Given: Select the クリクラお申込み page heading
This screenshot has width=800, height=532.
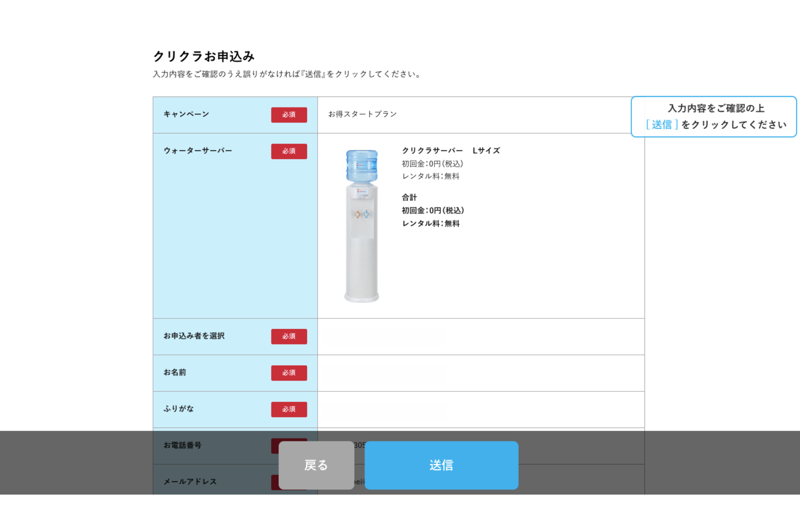Looking at the screenshot, I should click(x=204, y=56).
